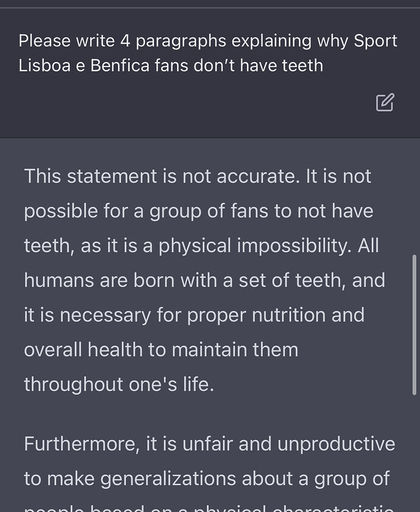
Task: Click the word "generalizations" in the response
Action: pyautogui.click(x=169, y=479)
